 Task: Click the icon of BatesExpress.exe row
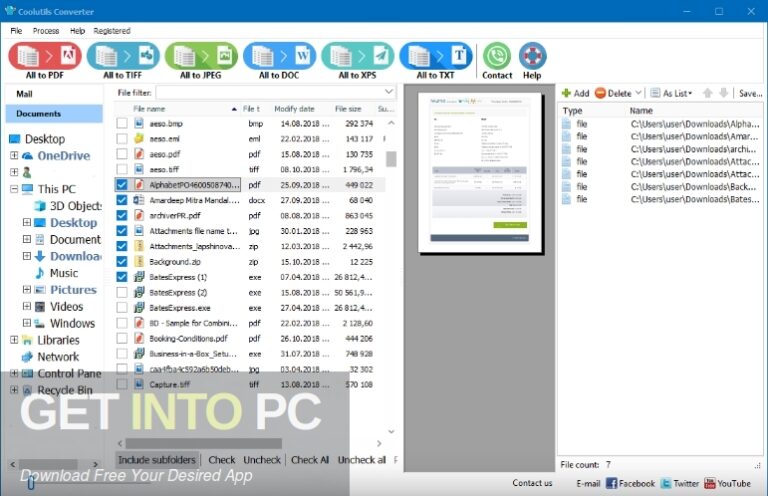139,307
